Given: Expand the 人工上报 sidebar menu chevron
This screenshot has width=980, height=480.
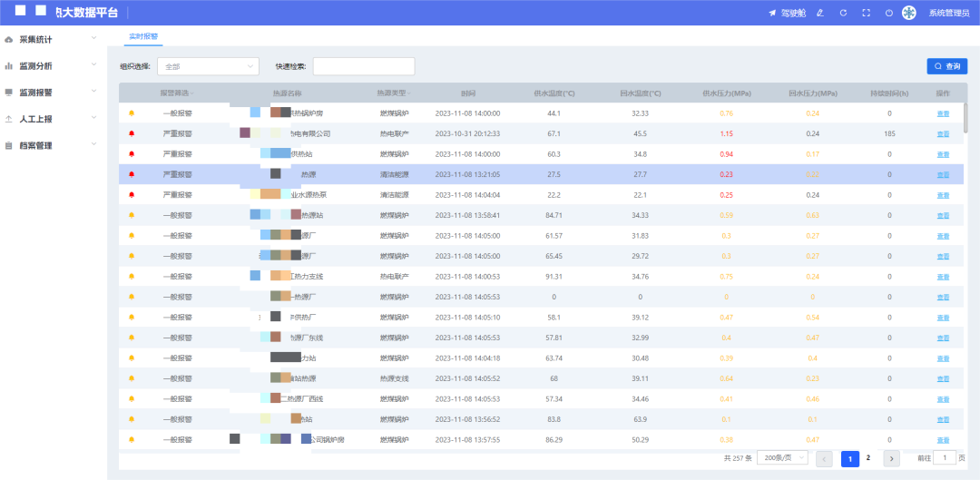Looking at the screenshot, I should (93, 117).
